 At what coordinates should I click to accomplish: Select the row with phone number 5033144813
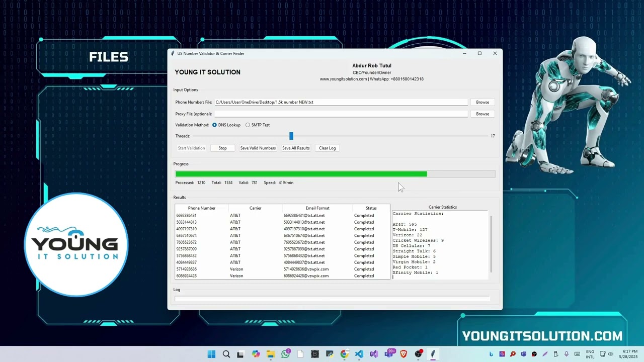[x=282, y=222]
